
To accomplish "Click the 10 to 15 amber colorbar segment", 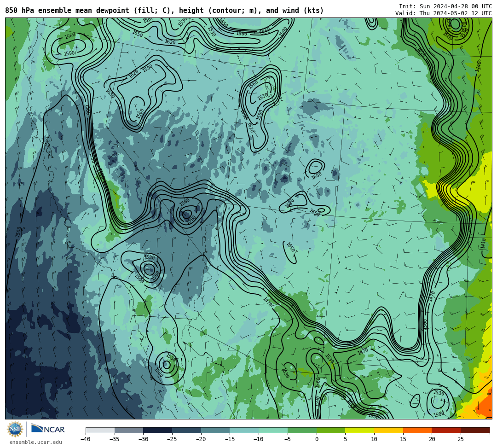I will (388, 430).
